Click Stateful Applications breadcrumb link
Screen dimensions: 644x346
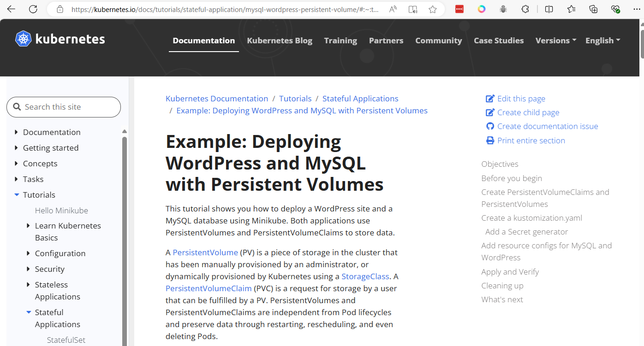[x=360, y=99]
